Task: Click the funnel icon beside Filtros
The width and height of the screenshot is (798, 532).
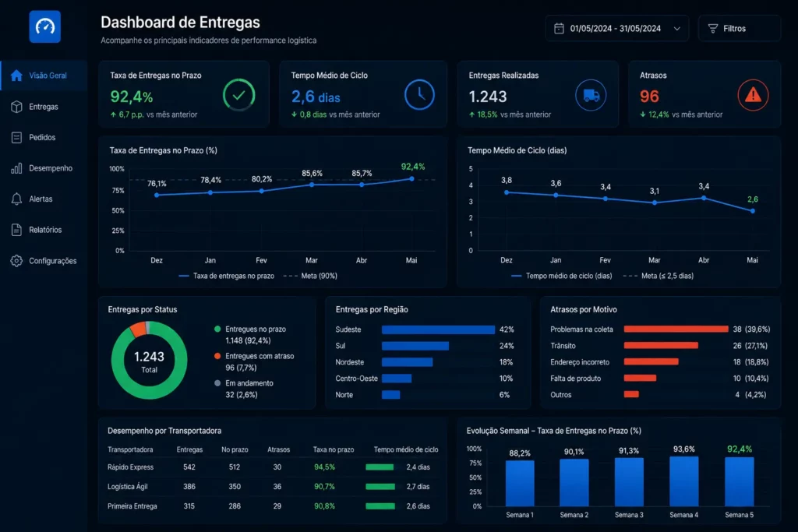Action: [x=713, y=29]
